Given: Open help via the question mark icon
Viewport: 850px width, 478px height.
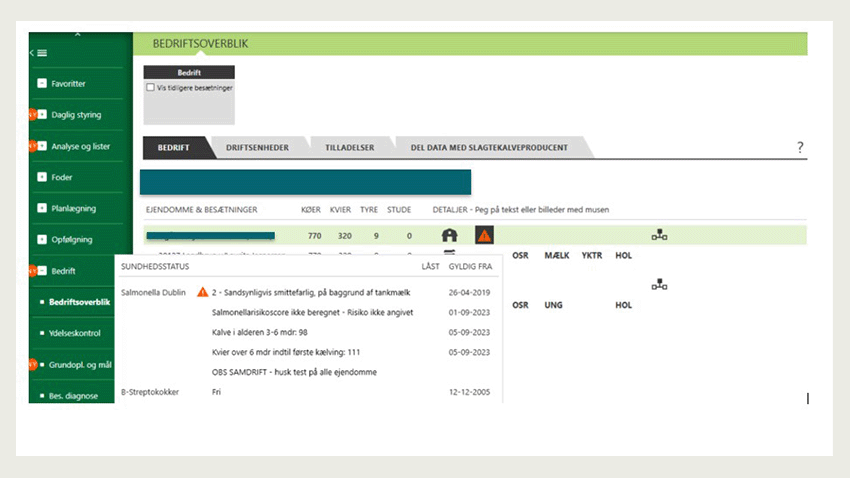Looking at the screenshot, I should pos(800,147).
